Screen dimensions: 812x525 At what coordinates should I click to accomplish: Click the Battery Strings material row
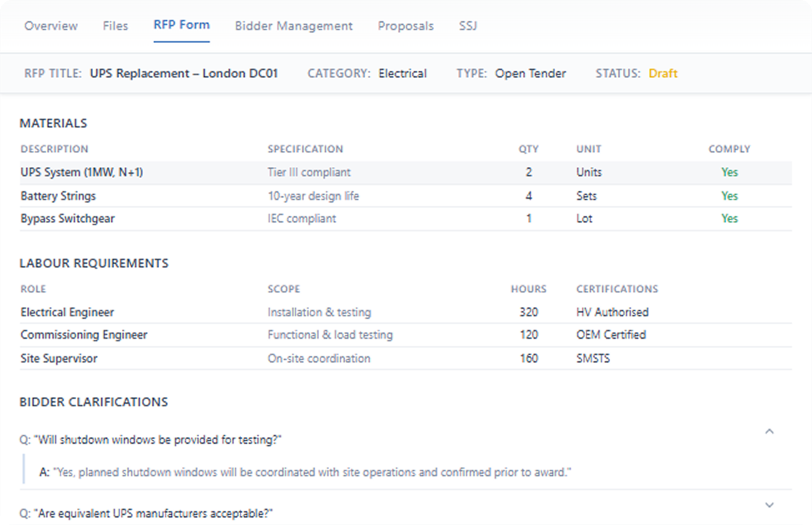58,196
